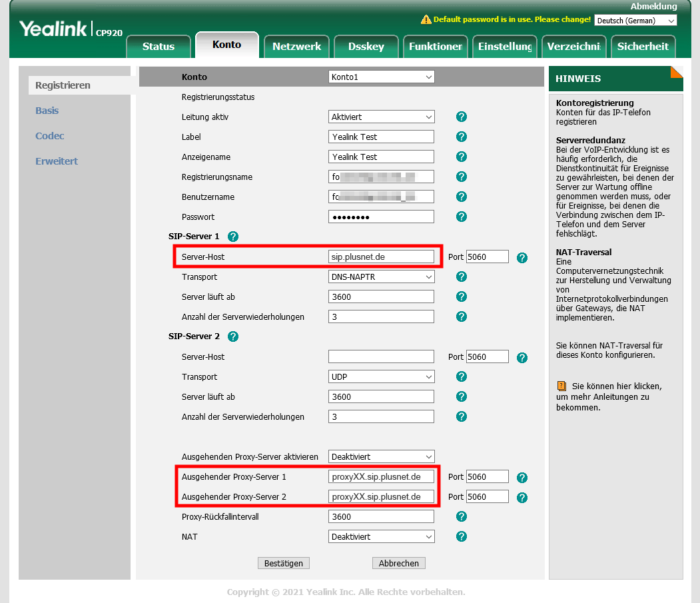700x603 pixels.
Task: Click SIP-Server 2 Port field
Action: pos(487,356)
